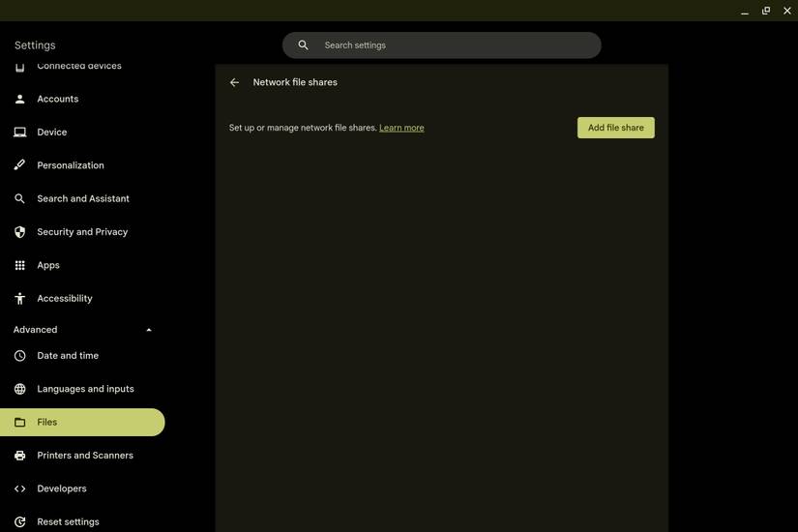Click the back arrow beside Network file shares

click(234, 82)
